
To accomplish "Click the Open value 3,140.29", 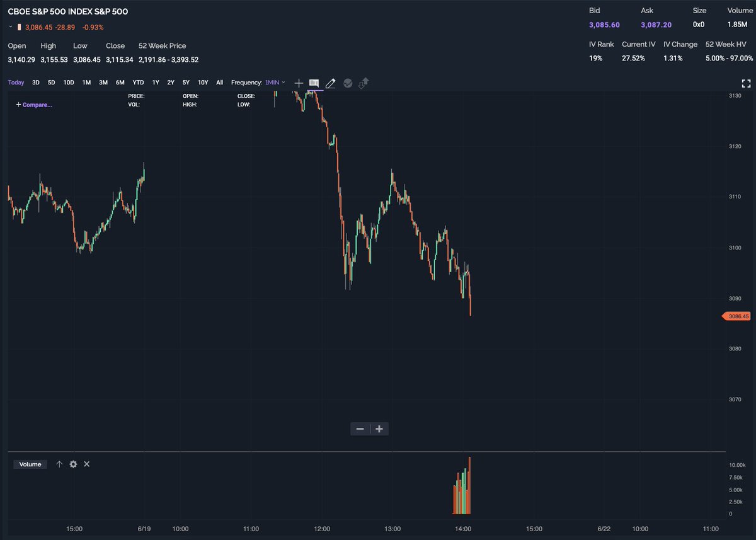I will (x=21, y=59).
